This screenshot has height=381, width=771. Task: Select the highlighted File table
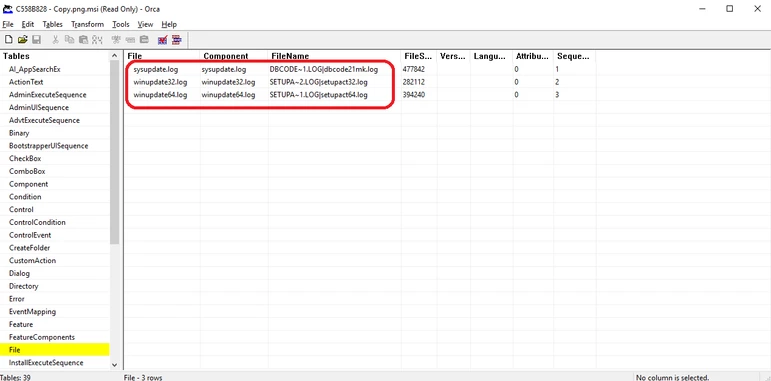[x=55, y=350]
